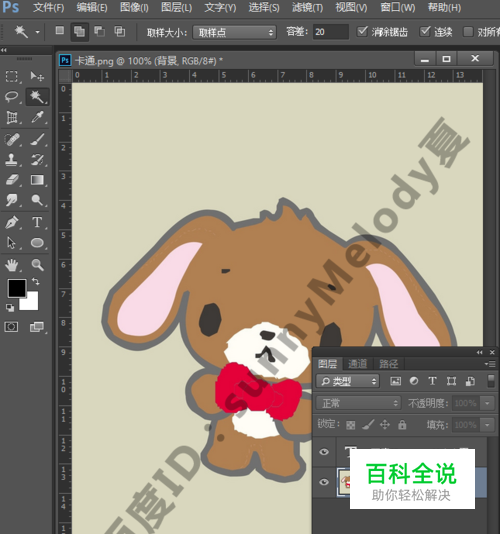500x534 pixels.
Task: Switch to the 通道 tab
Action: click(x=357, y=364)
